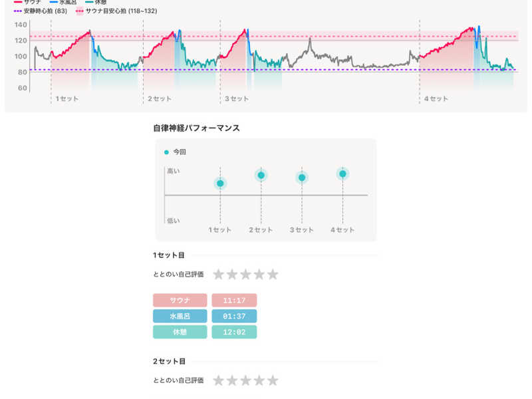Set 2セット目 rating to five stars
532x399 pixels.
(x=273, y=380)
